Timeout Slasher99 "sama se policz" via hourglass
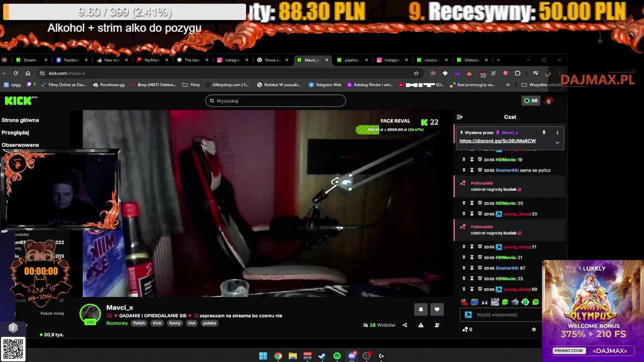644x362 pixels. pos(472,170)
